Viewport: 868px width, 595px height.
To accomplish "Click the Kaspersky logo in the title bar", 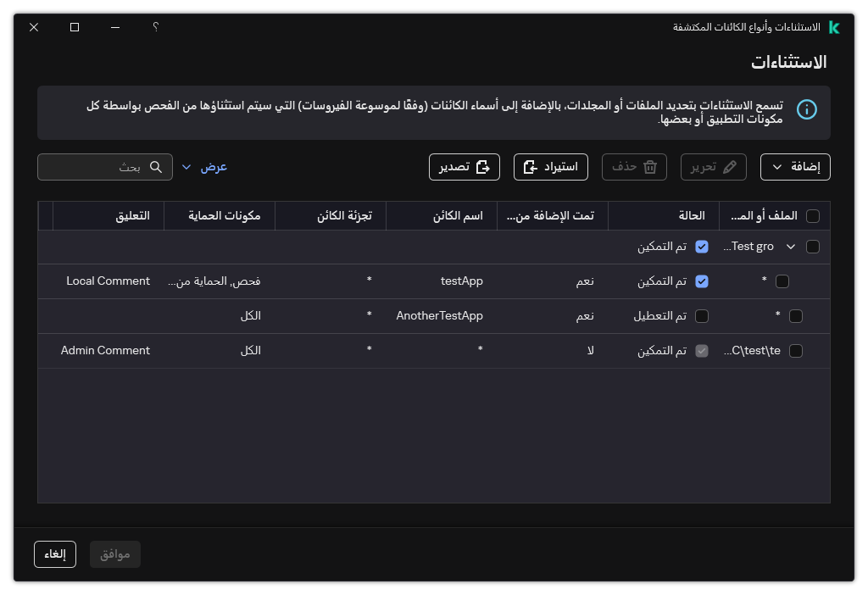I will tap(833, 27).
